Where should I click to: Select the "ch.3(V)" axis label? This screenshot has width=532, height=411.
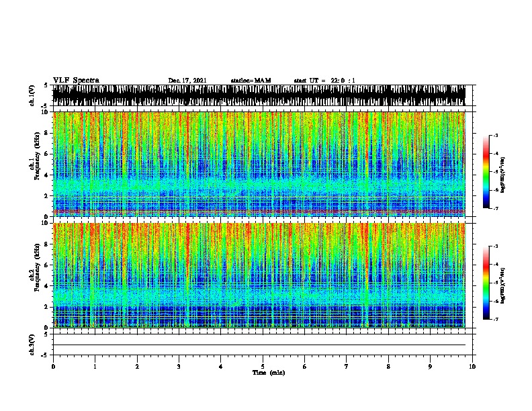[32, 345]
